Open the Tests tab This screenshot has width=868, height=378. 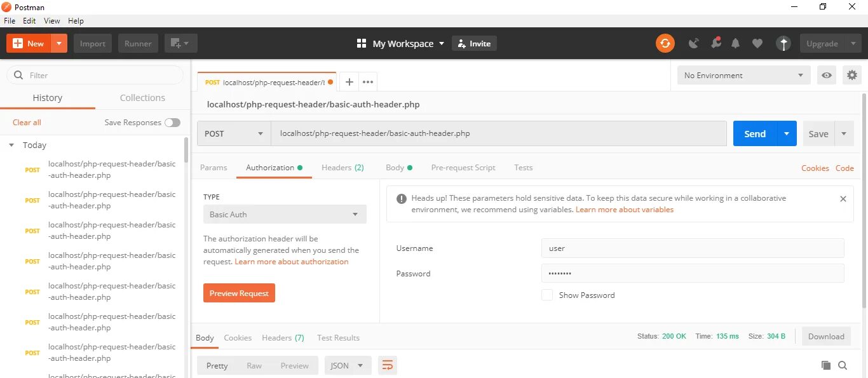tap(524, 168)
